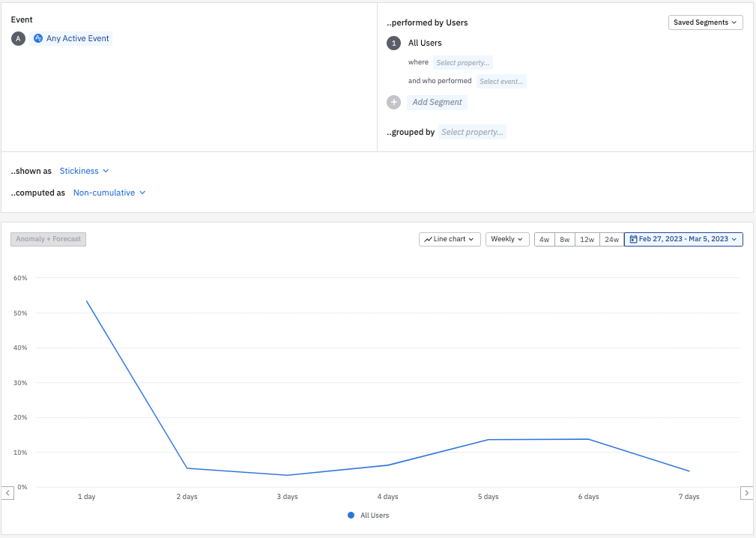Click the plus icon to add segment
Image resolution: width=756 pixels, height=538 pixels.
coord(393,102)
